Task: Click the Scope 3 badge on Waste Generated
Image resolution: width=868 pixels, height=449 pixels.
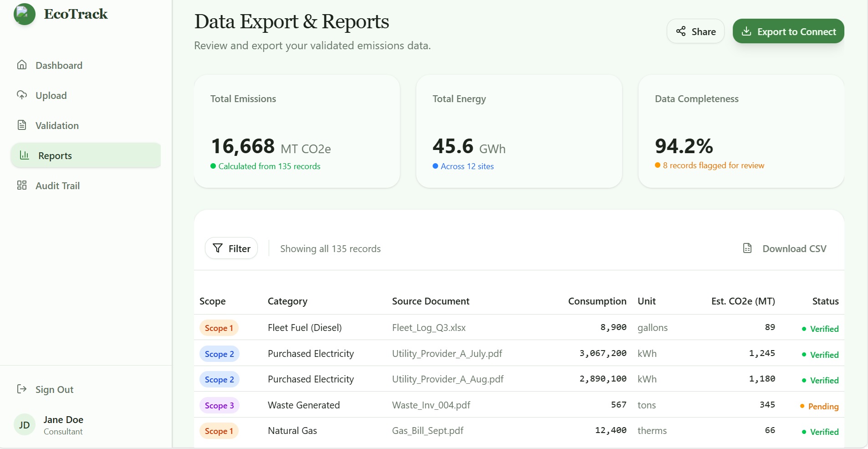Action: (x=219, y=405)
